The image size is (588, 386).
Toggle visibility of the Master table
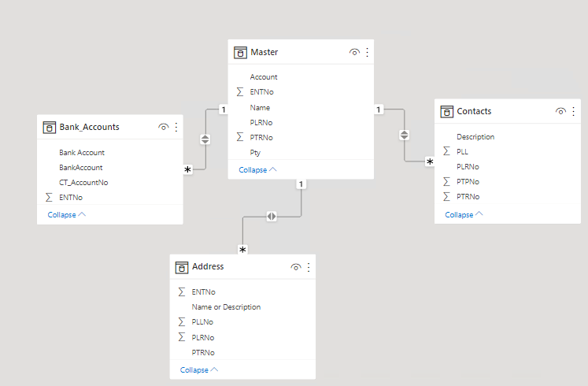click(x=354, y=52)
